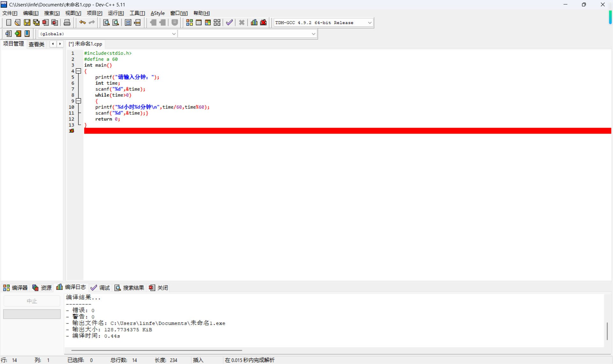Collapse the while-loop fold at line 9
The width and height of the screenshot is (613, 364).
coord(79,101)
